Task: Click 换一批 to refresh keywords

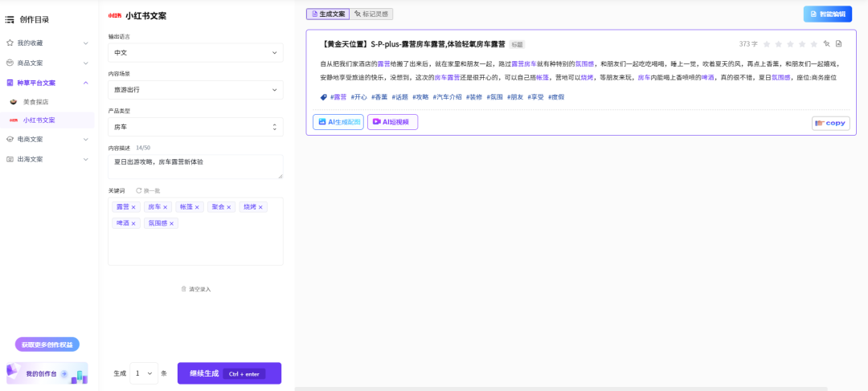Action: click(152, 190)
